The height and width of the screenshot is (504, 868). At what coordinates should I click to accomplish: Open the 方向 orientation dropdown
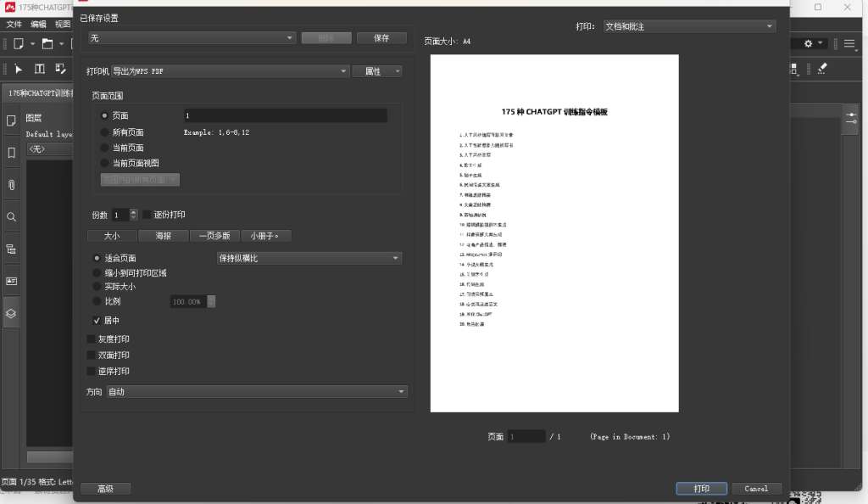pyautogui.click(x=257, y=392)
